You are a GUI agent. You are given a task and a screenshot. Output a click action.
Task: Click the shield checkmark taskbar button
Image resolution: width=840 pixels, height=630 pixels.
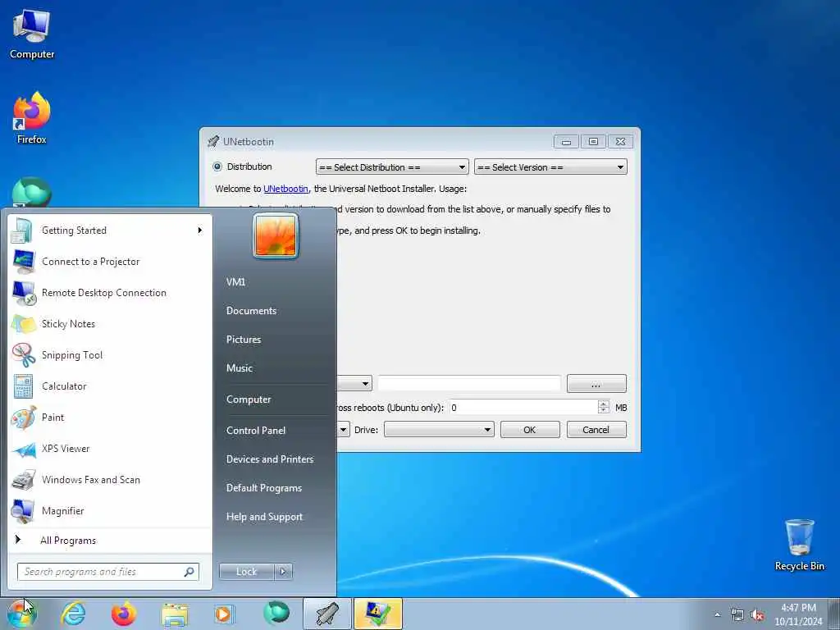tap(377, 614)
